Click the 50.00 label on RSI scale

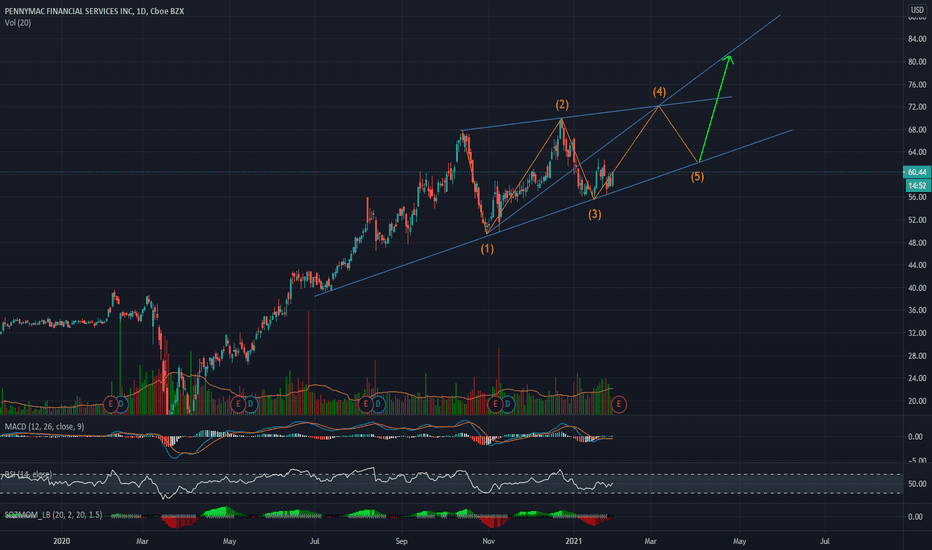(x=917, y=484)
